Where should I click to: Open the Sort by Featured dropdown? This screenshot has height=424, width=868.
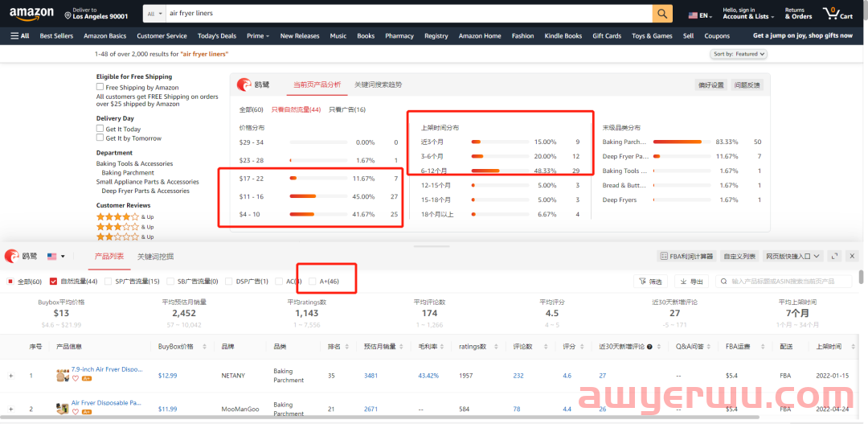point(739,54)
